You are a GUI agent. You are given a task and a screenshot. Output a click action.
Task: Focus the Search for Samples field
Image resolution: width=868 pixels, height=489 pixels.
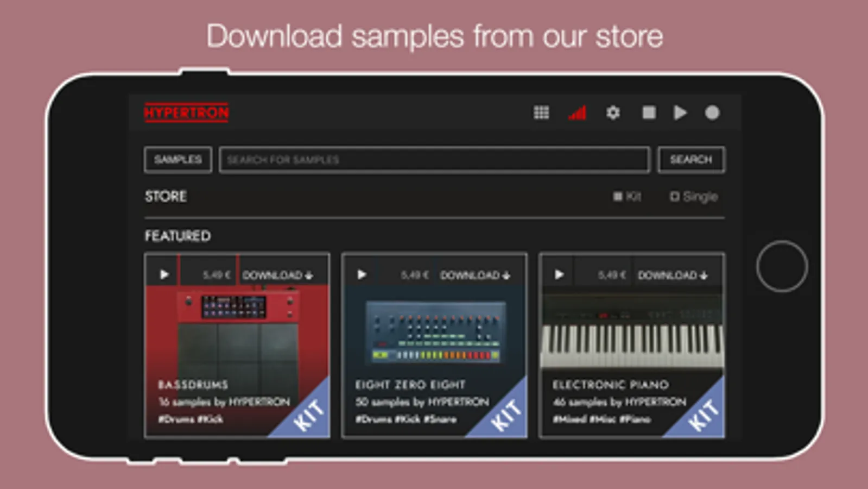point(434,160)
